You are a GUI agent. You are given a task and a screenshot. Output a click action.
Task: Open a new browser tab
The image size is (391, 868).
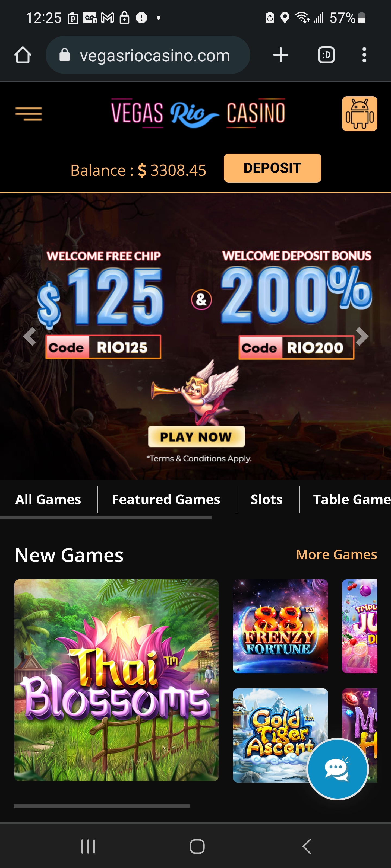[x=281, y=55]
